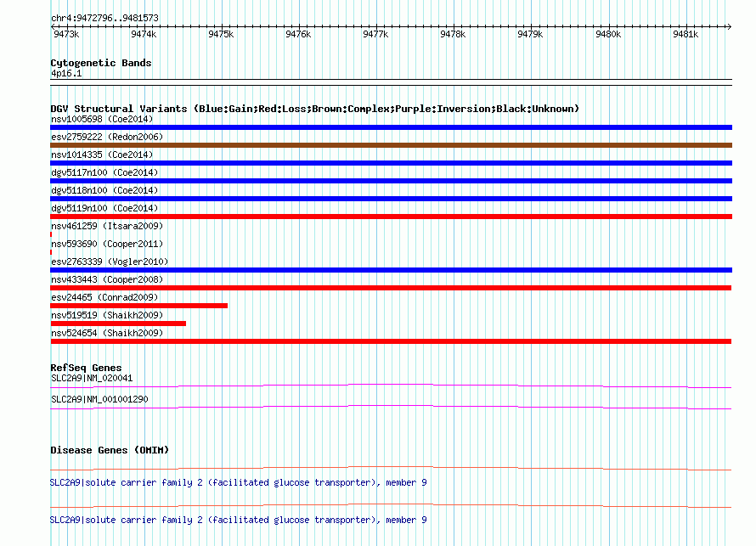Click the RefSeq Genes track title
Image resolution: width=756 pixels, height=546 pixels.
coord(87,368)
